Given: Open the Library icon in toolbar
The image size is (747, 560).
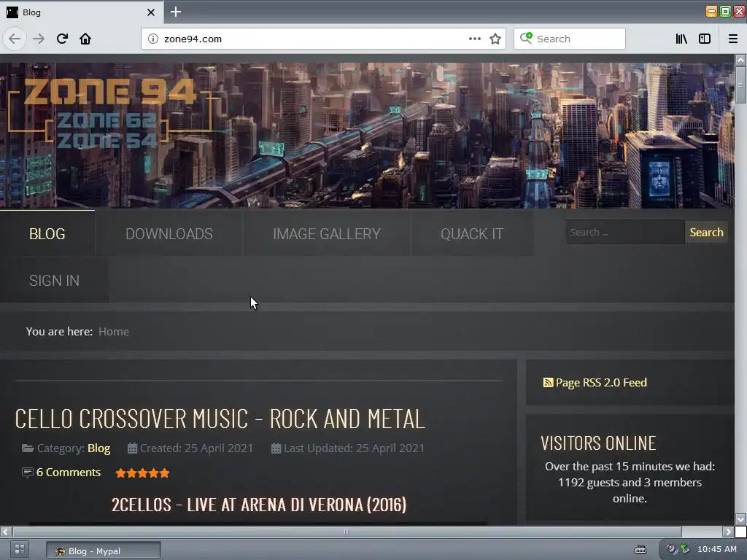Looking at the screenshot, I should click(681, 39).
